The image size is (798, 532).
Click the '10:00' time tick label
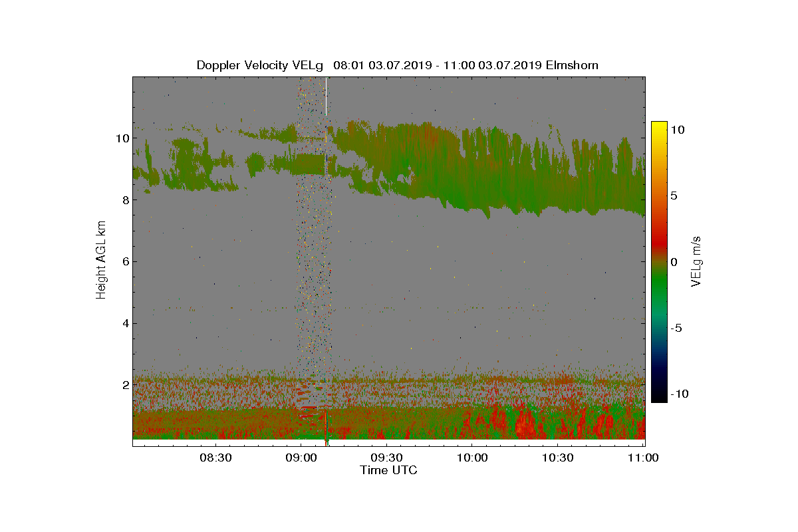pos(472,458)
